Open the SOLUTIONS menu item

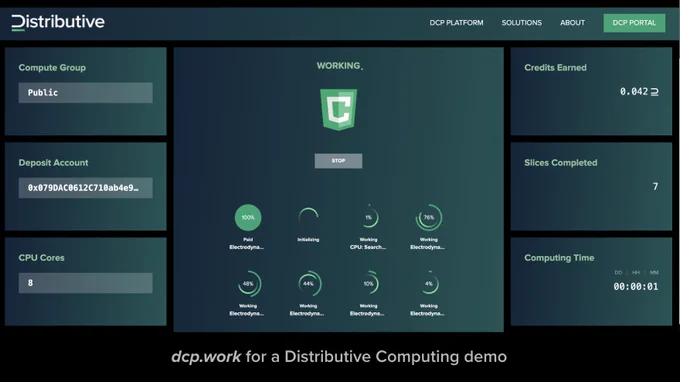[521, 23]
